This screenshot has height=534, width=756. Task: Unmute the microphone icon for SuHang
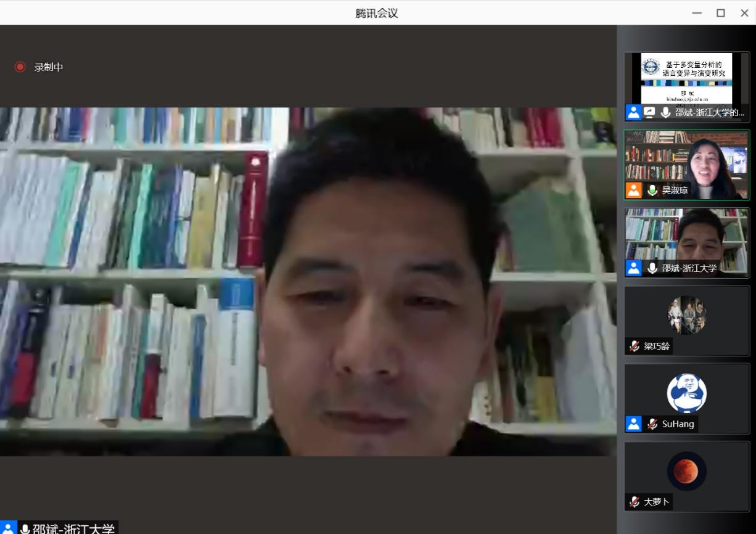pos(652,424)
